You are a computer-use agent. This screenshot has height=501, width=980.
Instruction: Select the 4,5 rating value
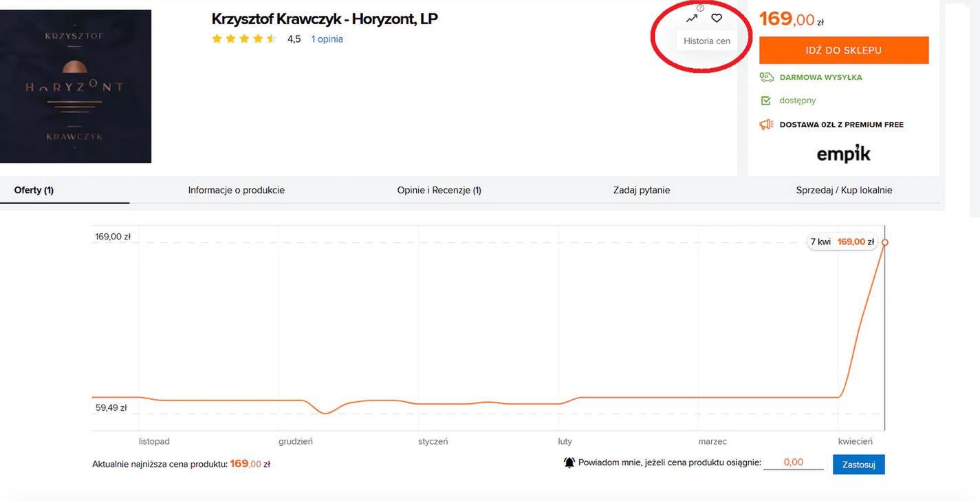[294, 39]
